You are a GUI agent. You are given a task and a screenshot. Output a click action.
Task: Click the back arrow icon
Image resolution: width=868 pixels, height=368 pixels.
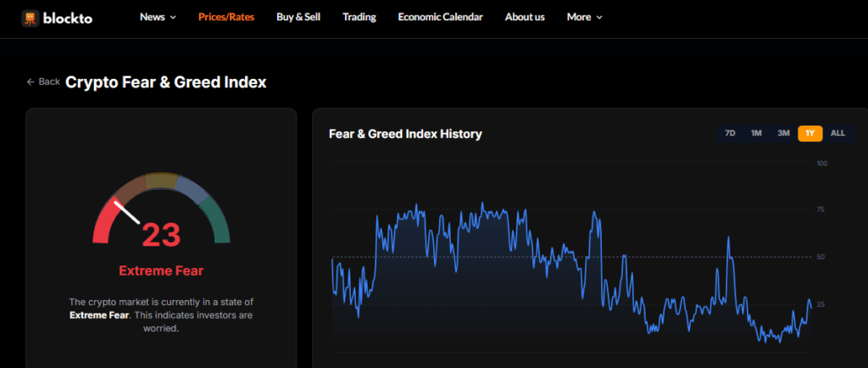(31, 82)
